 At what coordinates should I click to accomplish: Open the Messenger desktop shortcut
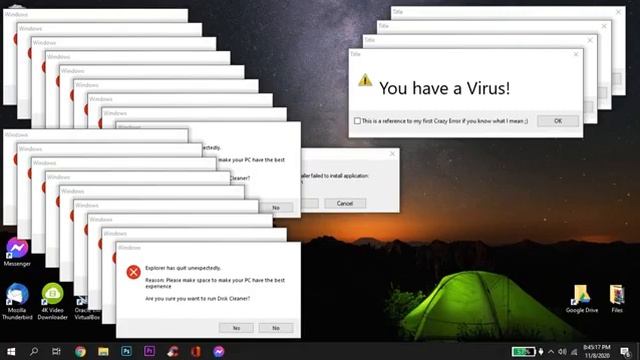(x=17, y=252)
